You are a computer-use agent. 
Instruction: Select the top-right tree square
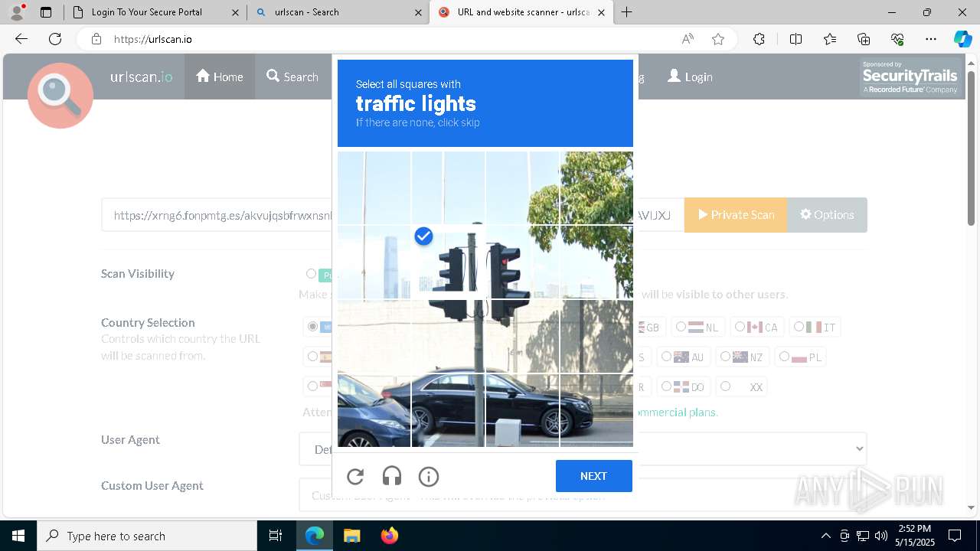coord(596,187)
